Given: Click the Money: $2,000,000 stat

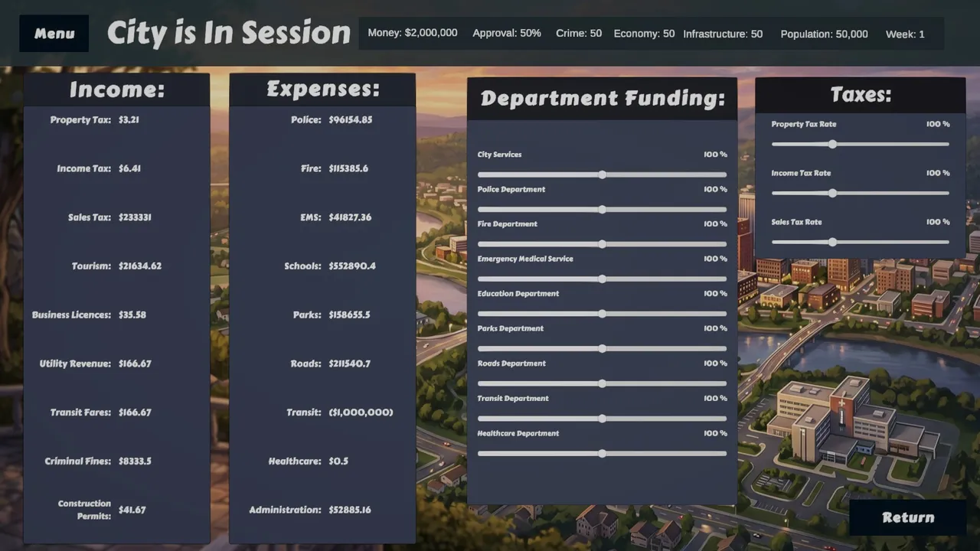Looking at the screenshot, I should coord(413,33).
